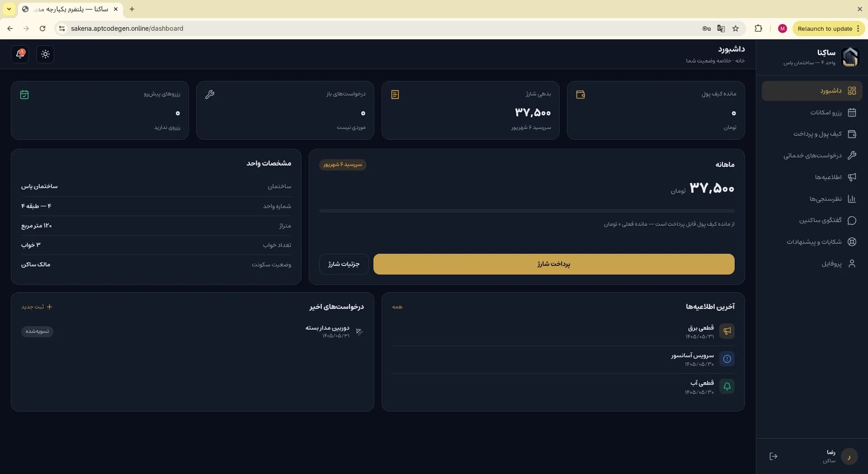This screenshot has width=868, height=474.
Task: Click the ثبت جدید link
Action: click(37, 307)
